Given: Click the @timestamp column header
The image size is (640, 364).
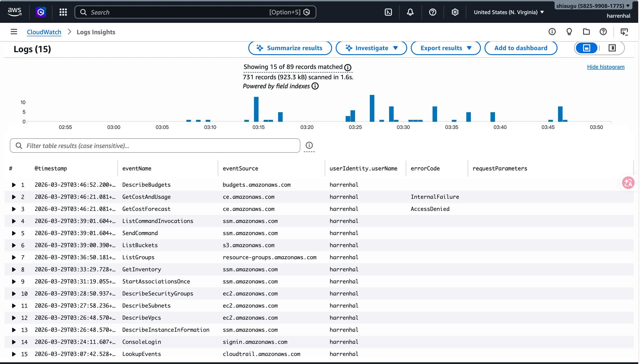Looking at the screenshot, I should (x=51, y=169).
